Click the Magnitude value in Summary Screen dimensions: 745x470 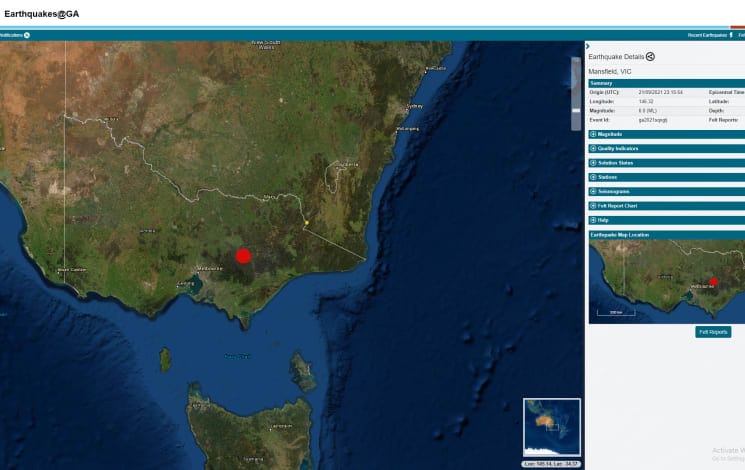647,111
